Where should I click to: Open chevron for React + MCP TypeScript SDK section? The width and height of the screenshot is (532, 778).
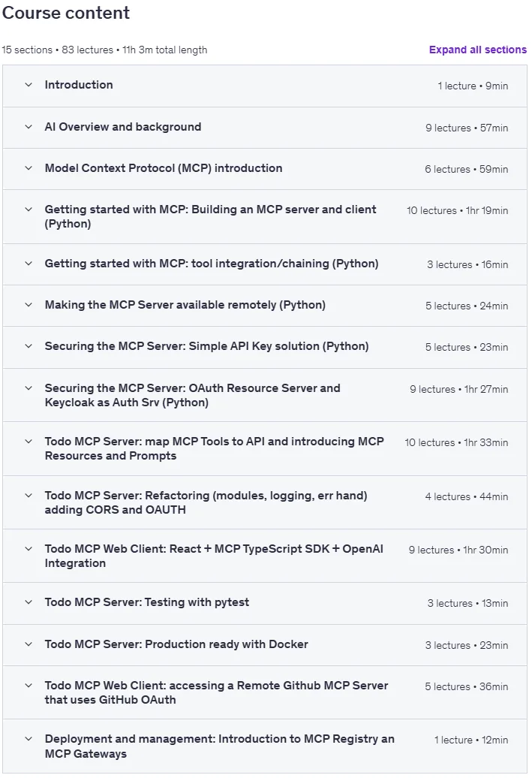click(29, 549)
